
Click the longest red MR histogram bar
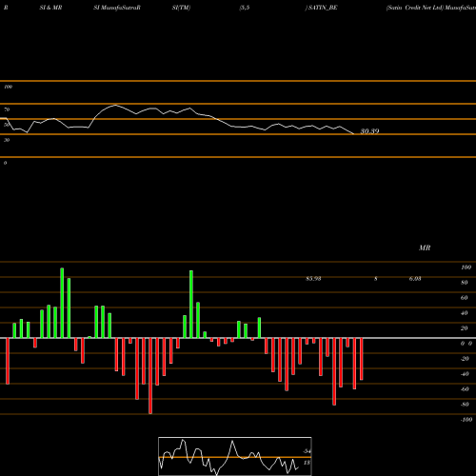click(x=150, y=376)
